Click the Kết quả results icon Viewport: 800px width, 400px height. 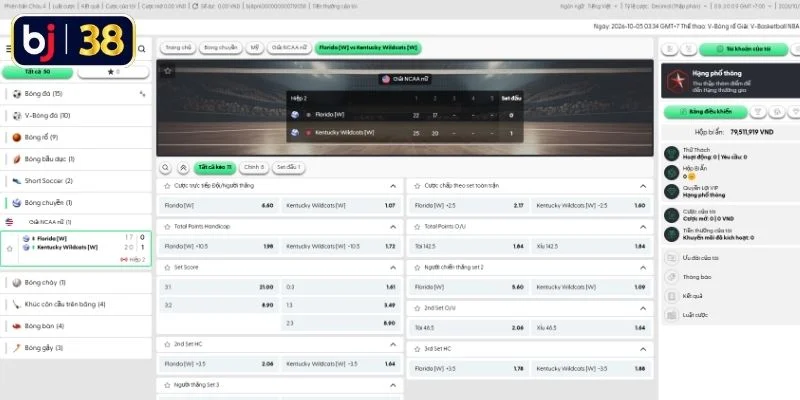pyautogui.click(x=671, y=296)
